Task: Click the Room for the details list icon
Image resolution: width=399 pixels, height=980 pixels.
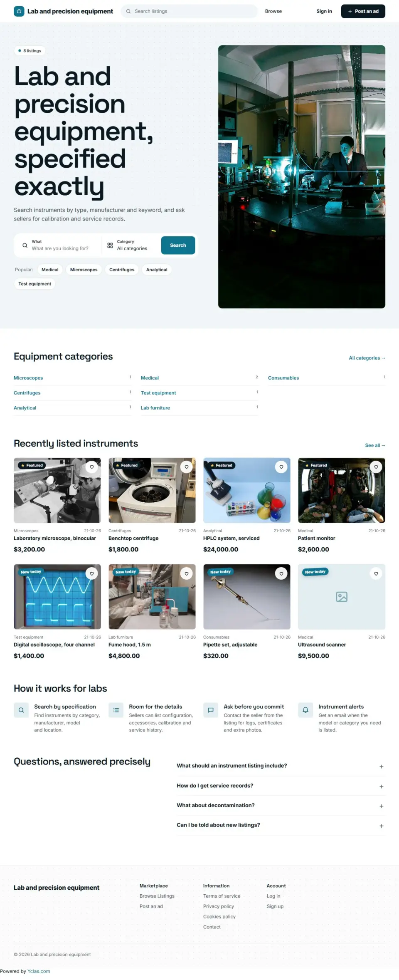Action: click(116, 710)
